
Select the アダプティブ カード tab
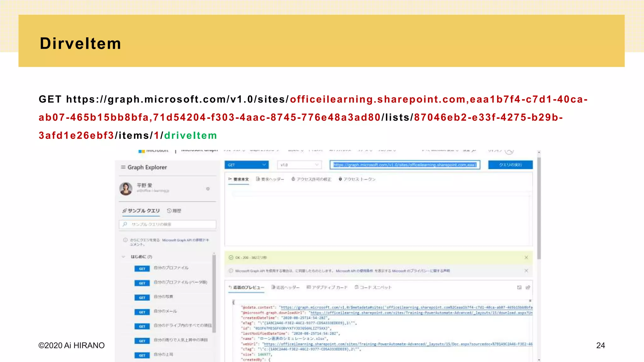tap(327, 287)
